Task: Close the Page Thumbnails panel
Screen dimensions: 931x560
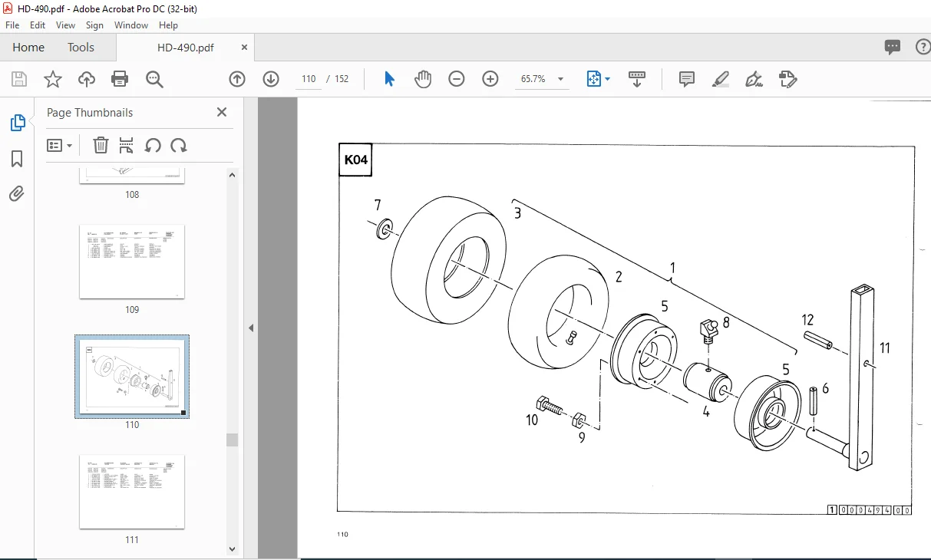Action: point(222,112)
